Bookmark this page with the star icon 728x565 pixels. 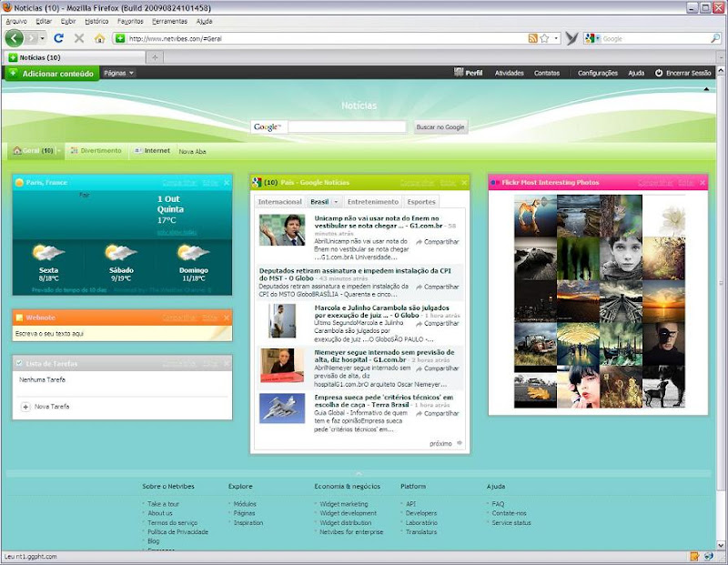pos(544,38)
